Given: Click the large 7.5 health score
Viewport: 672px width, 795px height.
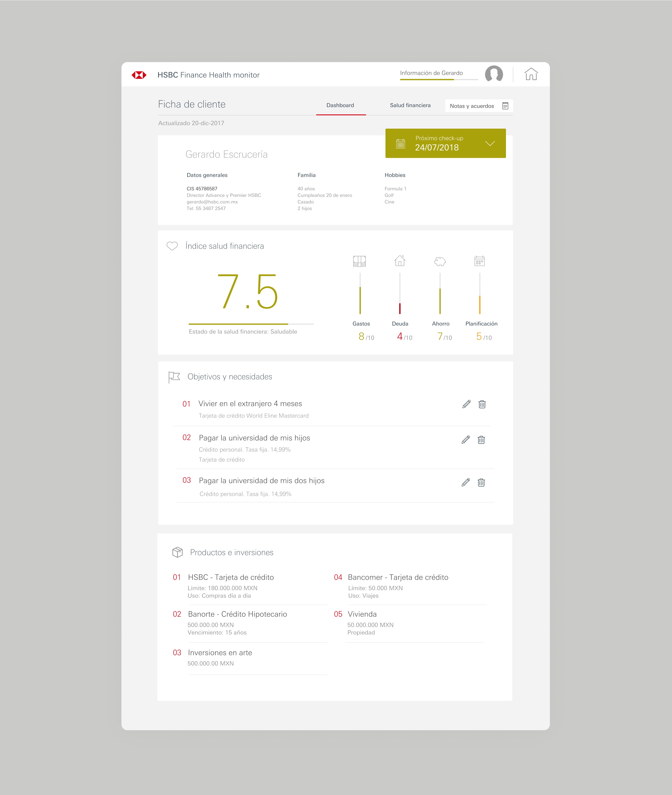Looking at the screenshot, I should [248, 292].
